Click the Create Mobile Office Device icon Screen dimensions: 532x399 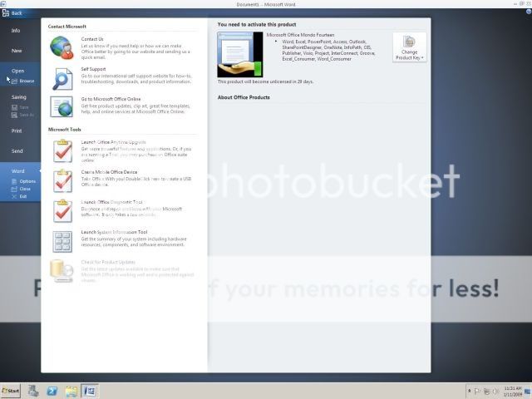pos(62,180)
